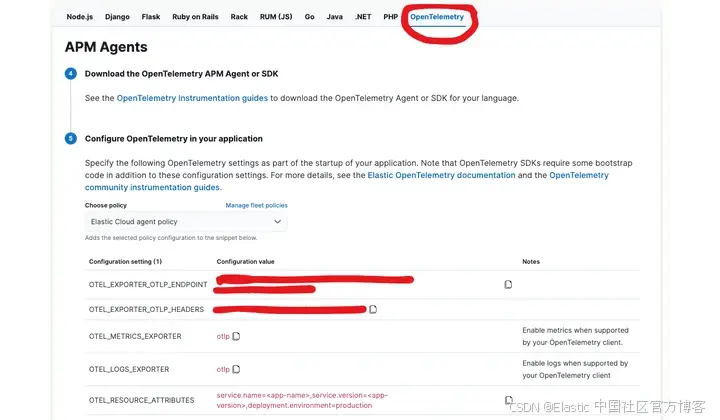Open the Java agent tab

click(334, 17)
